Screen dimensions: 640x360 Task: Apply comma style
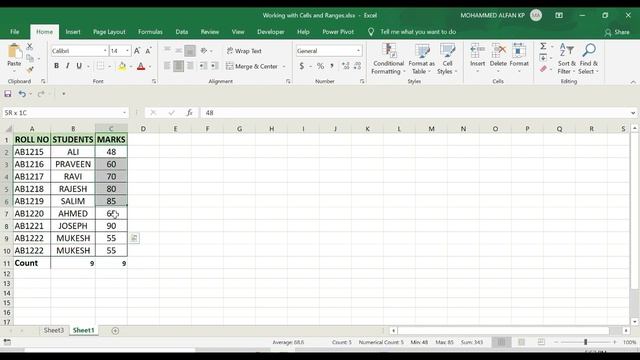332,66
